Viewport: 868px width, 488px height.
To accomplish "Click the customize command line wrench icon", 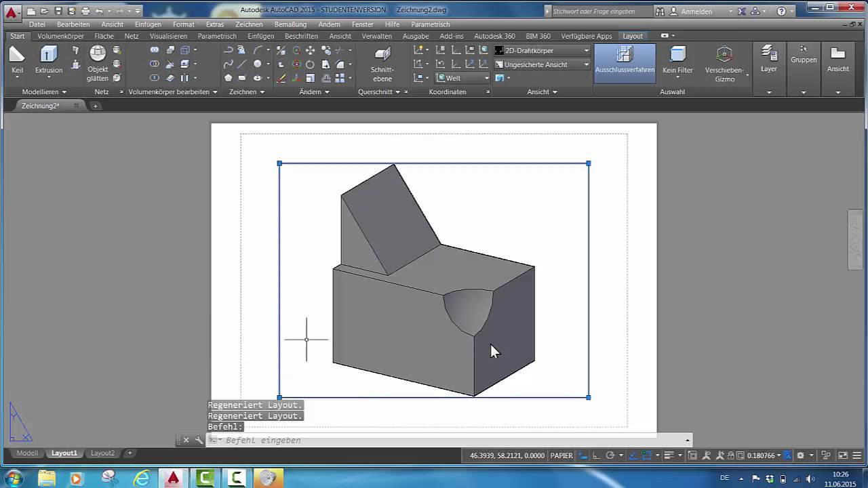I will click(199, 440).
